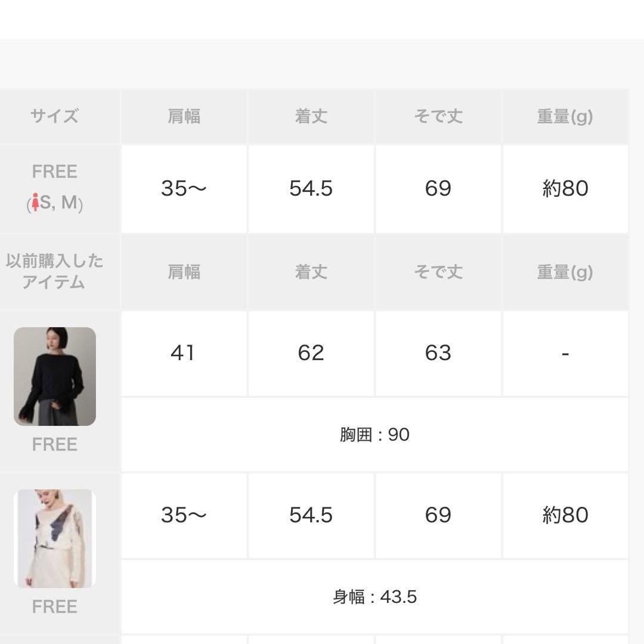Click 約80 weight in the FREE (S, M) row
The width and height of the screenshot is (644, 644).
tap(565, 188)
